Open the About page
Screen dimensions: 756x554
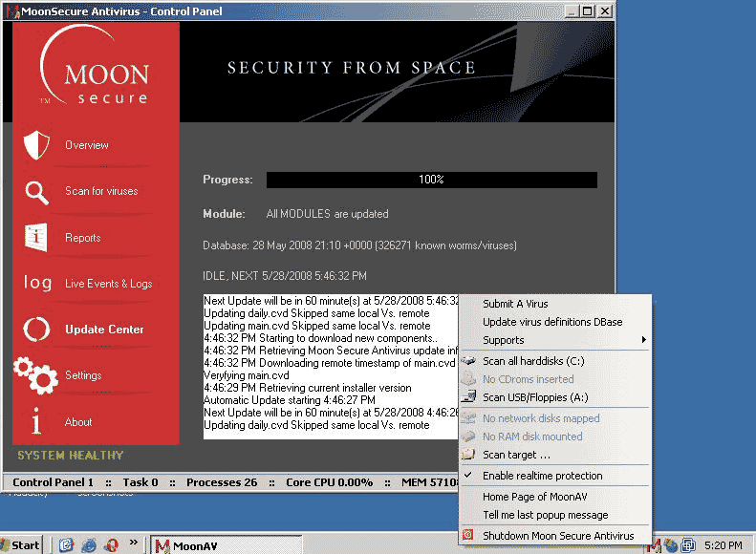click(78, 421)
